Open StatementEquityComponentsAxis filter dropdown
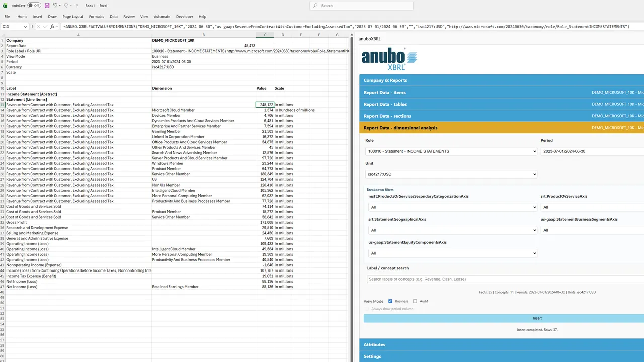Image resolution: width=644 pixels, height=362 pixels. (x=453, y=253)
